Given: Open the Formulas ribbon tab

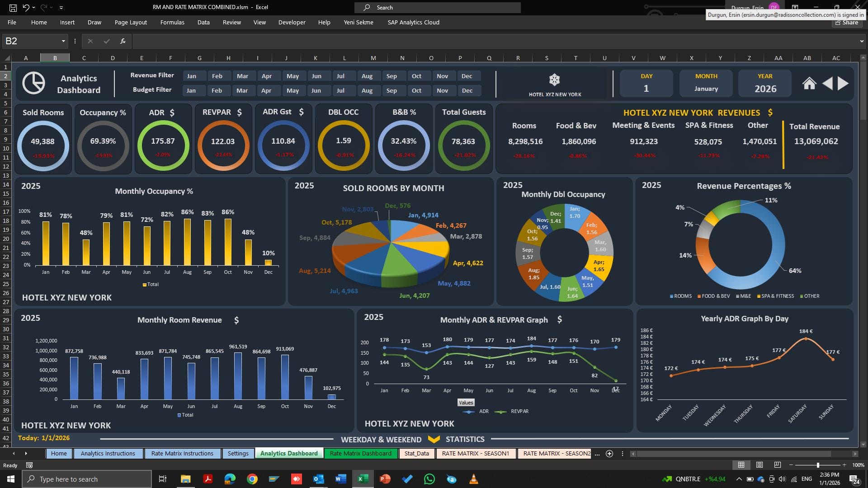Looking at the screenshot, I should [x=172, y=22].
